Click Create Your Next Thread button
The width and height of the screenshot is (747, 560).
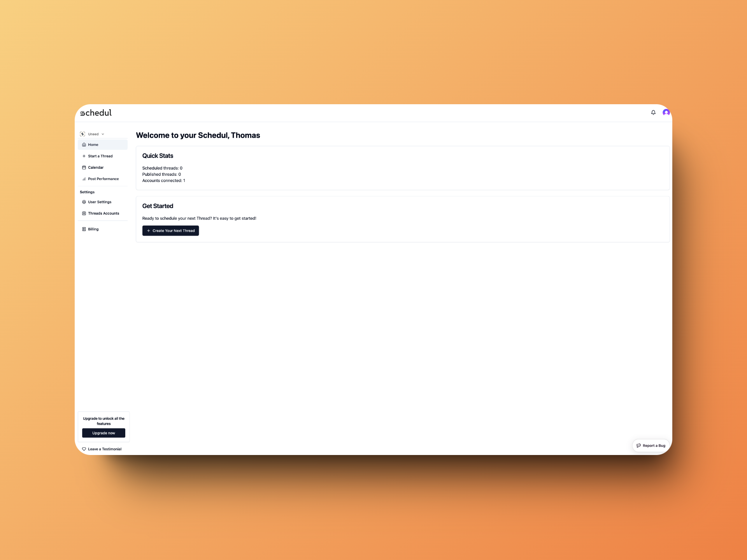click(170, 231)
